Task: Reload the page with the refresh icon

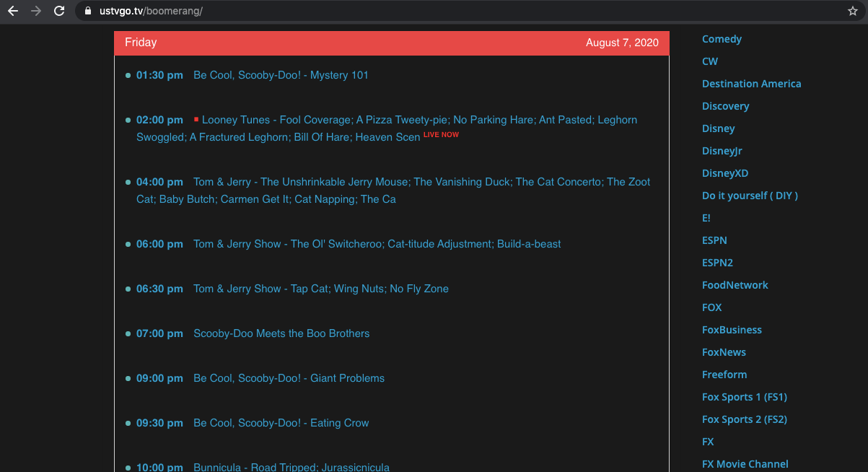Action: coord(59,11)
